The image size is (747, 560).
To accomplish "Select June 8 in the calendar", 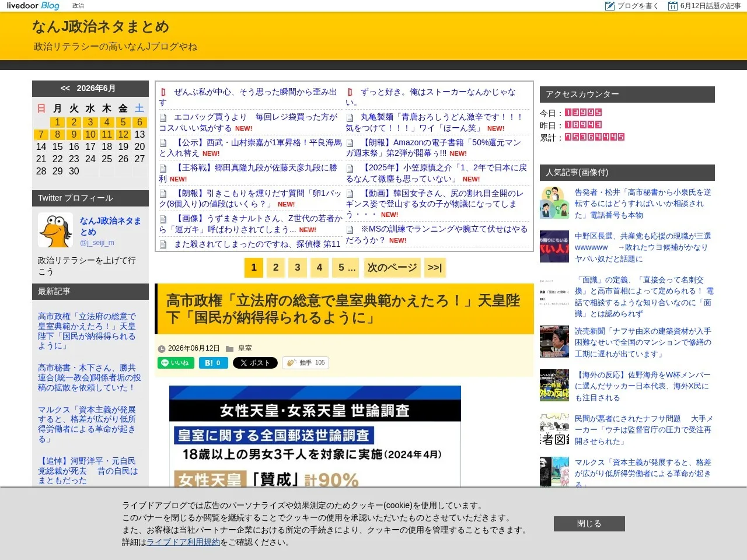I will pyautogui.click(x=57, y=134).
